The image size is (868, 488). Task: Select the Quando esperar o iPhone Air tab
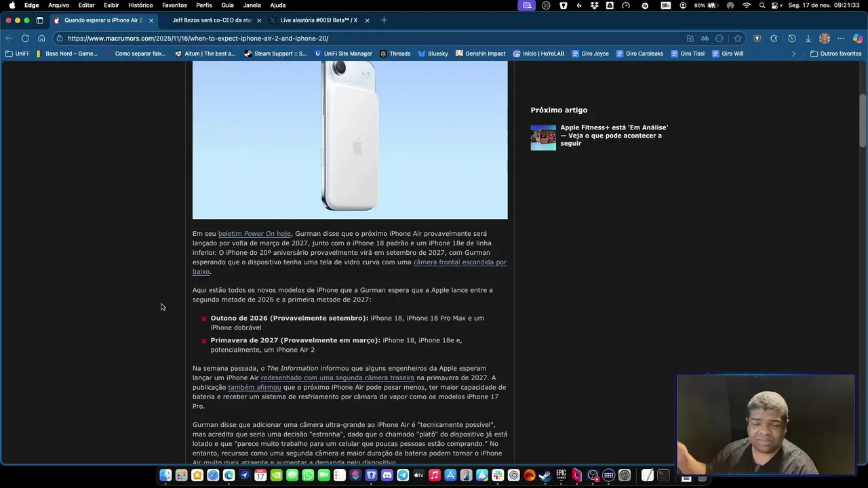103,20
